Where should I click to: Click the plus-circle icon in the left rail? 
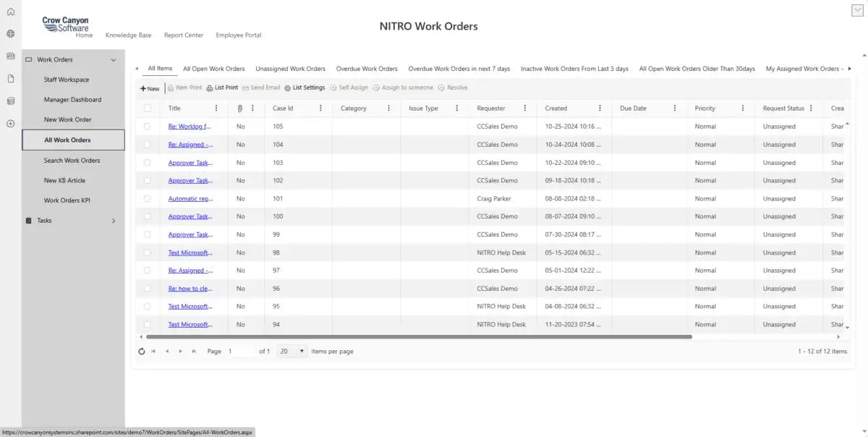pyautogui.click(x=9, y=124)
